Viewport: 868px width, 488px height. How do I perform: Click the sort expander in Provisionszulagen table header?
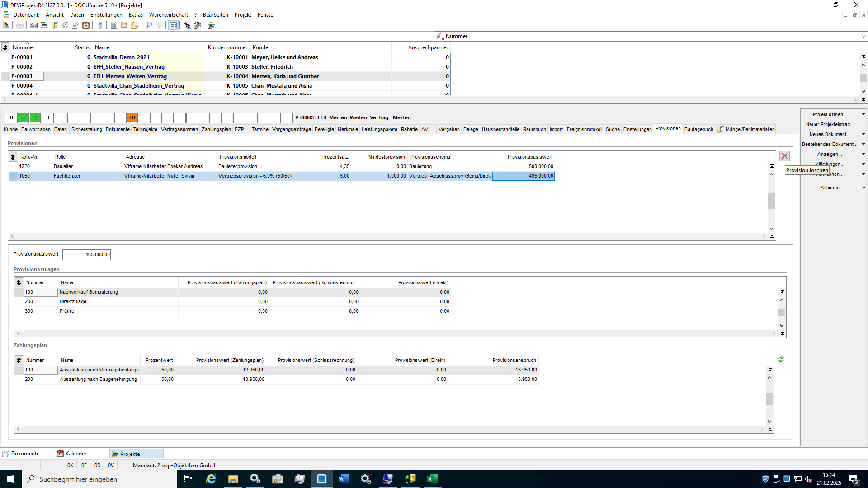click(19, 282)
